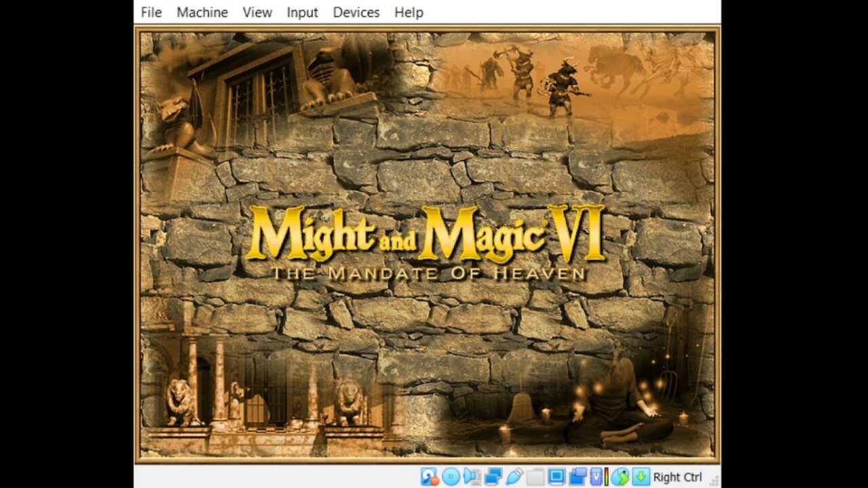868x488 pixels.
Task: Click the recording status icon
Action: point(578,476)
